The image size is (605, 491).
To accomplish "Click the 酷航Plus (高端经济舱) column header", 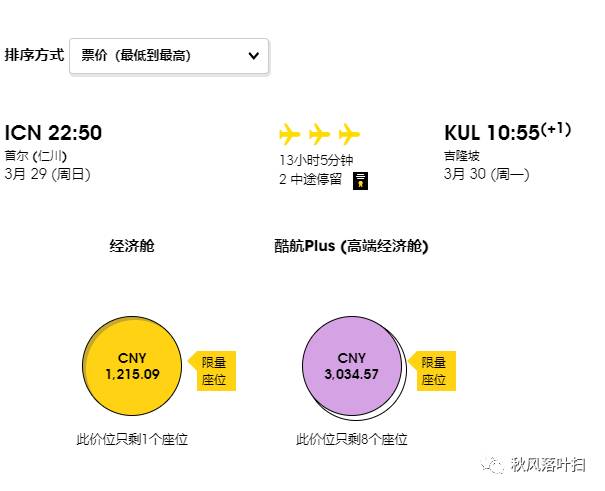I will [x=351, y=246].
